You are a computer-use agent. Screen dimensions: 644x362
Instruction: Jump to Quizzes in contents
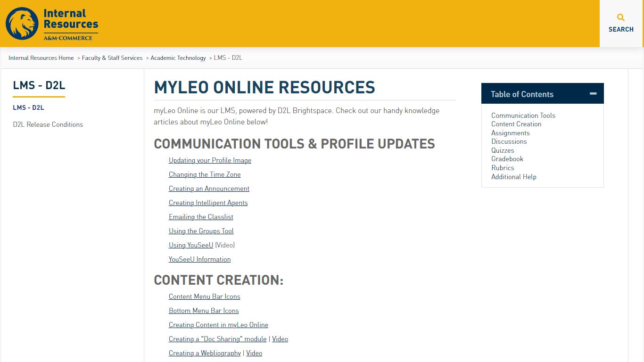click(x=503, y=150)
